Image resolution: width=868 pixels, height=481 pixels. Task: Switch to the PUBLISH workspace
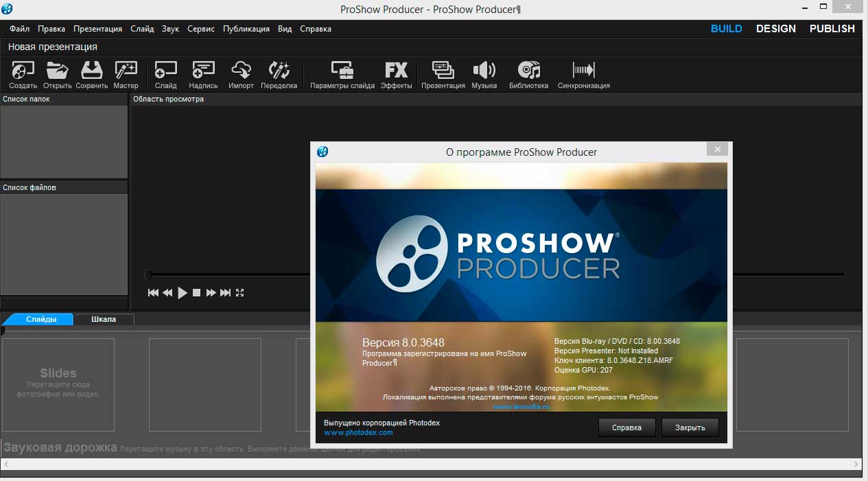click(x=832, y=29)
